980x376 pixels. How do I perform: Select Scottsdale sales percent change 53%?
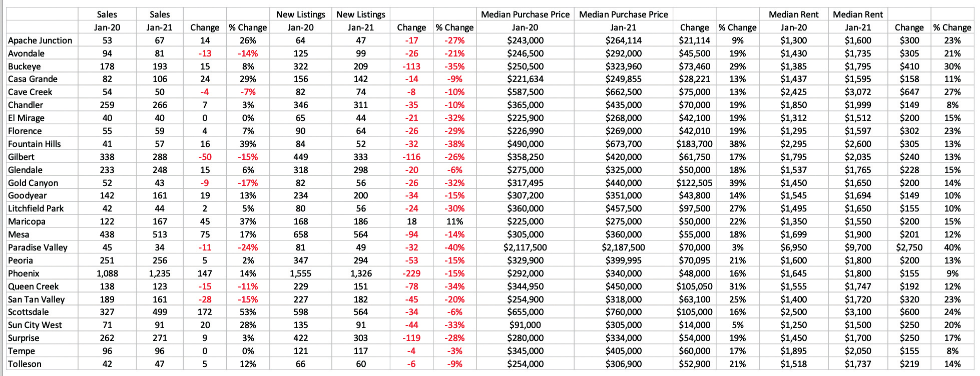pyautogui.click(x=248, y=312)
